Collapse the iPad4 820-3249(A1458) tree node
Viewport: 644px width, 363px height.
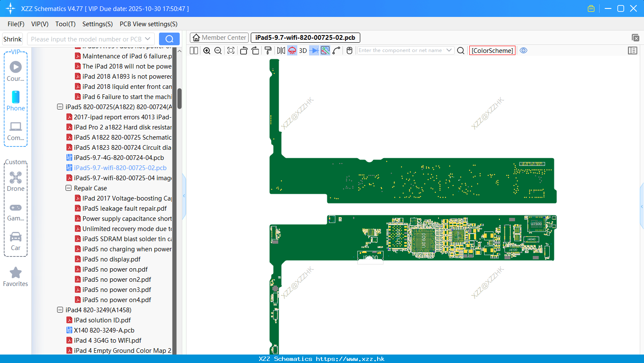(60, 310)
